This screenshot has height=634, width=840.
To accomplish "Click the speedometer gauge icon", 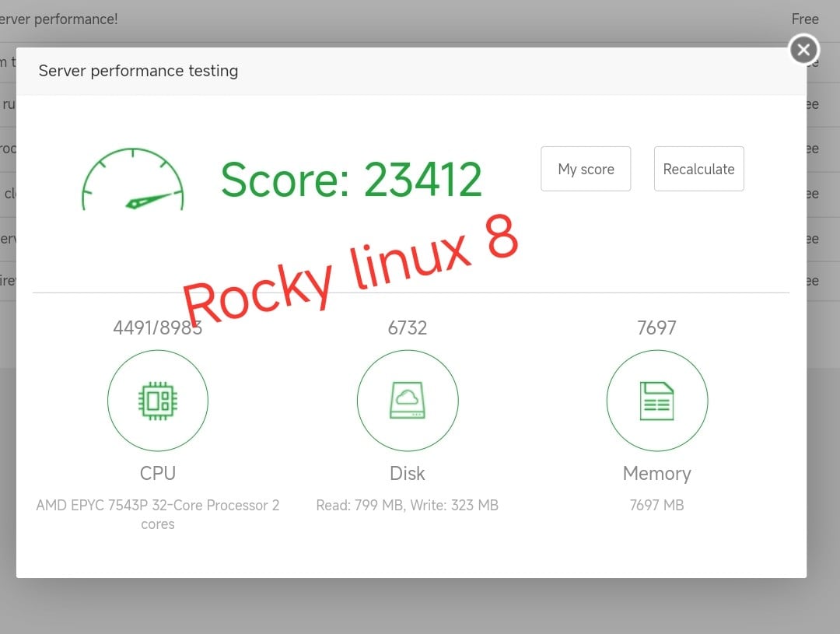I will click(133, 180).
